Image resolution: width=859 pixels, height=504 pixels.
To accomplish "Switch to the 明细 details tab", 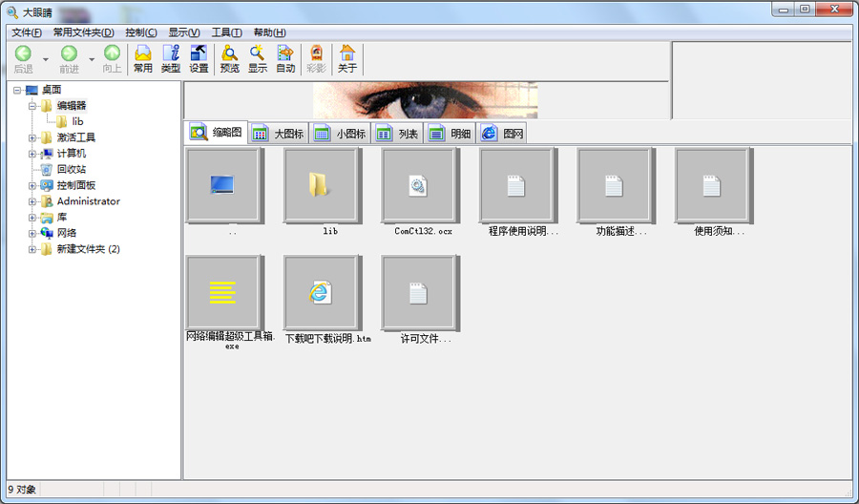I will pyautogui.click(x=450, y=134).
